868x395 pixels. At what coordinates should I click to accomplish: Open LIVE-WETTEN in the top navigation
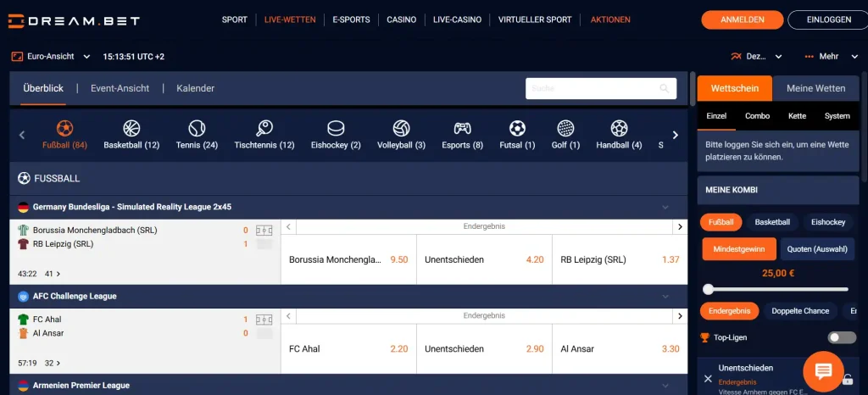pos(290,19)
